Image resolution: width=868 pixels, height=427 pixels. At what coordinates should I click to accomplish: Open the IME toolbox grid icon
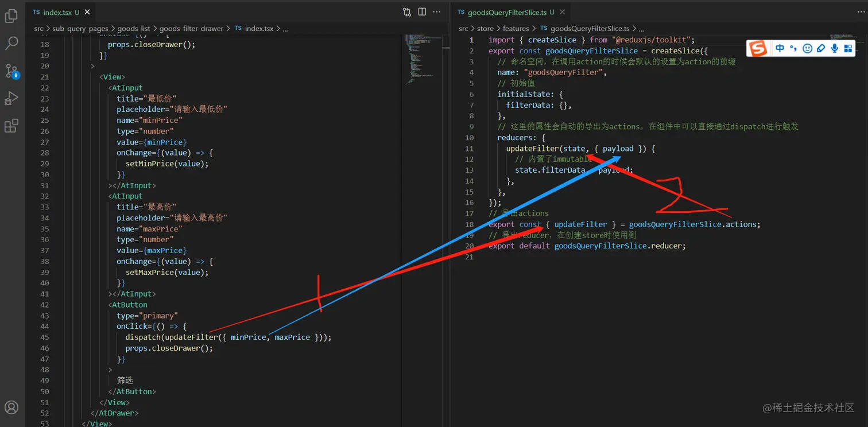pos(848,49)
